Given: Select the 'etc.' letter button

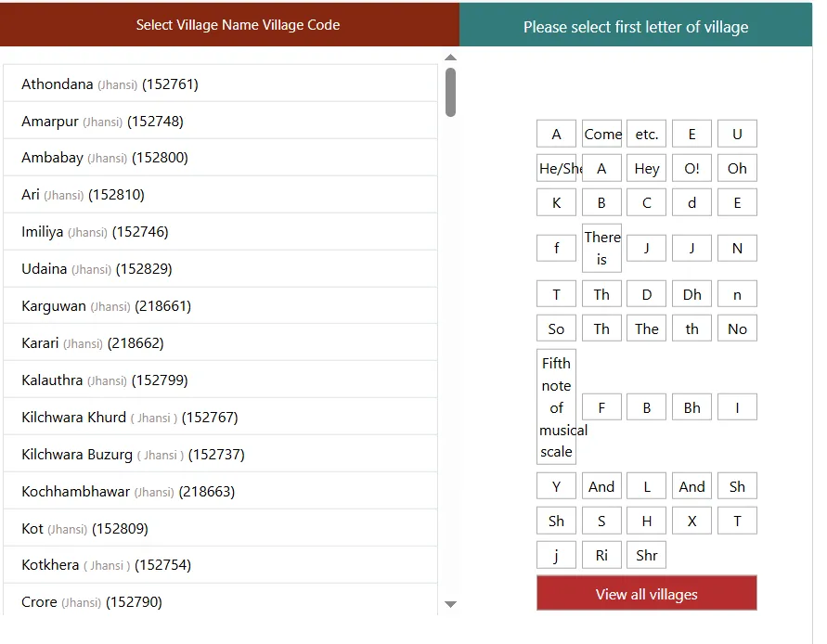Looking at the screenshot, I should (x=646, y=134).
